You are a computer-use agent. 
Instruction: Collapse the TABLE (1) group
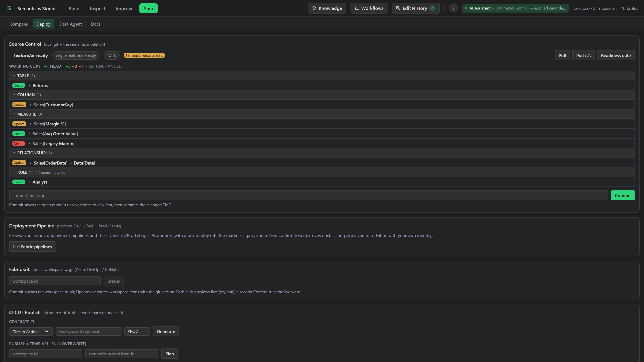coord(14,76)
